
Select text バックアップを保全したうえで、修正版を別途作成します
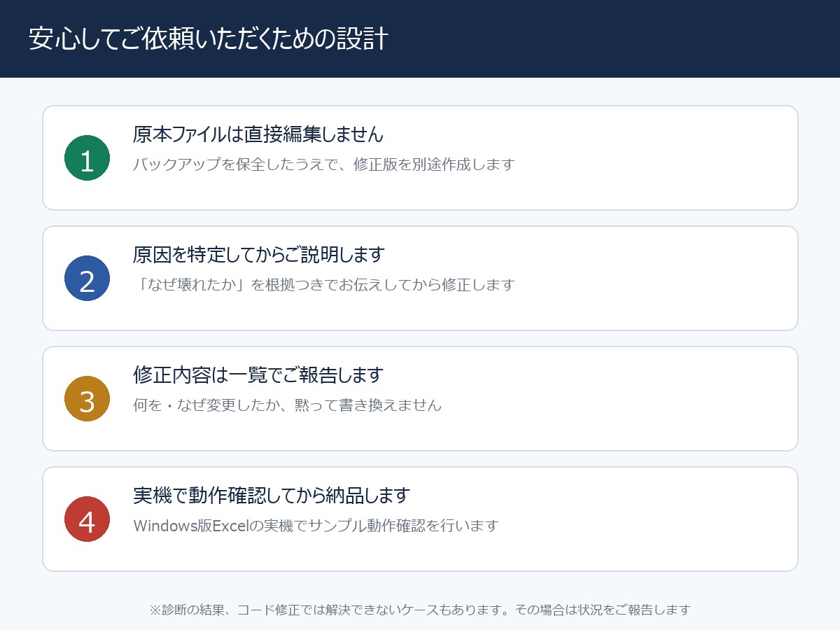pos(323,164)
